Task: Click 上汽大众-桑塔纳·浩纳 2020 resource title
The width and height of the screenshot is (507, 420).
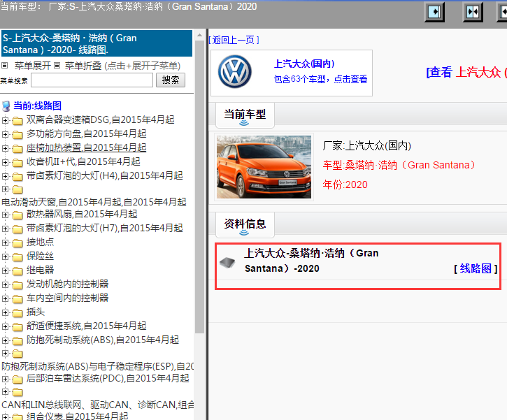Action: (311, 261)
